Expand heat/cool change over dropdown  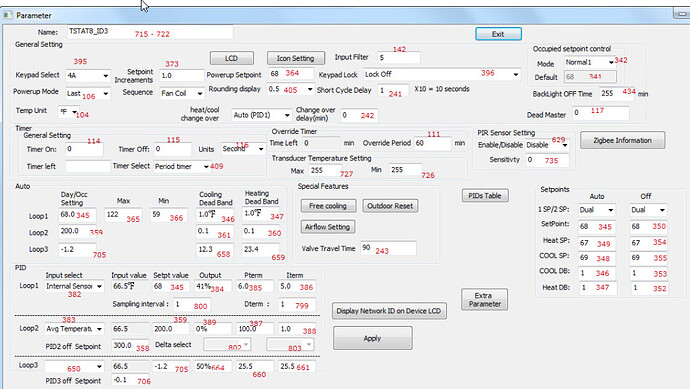(x=261, y=115)
